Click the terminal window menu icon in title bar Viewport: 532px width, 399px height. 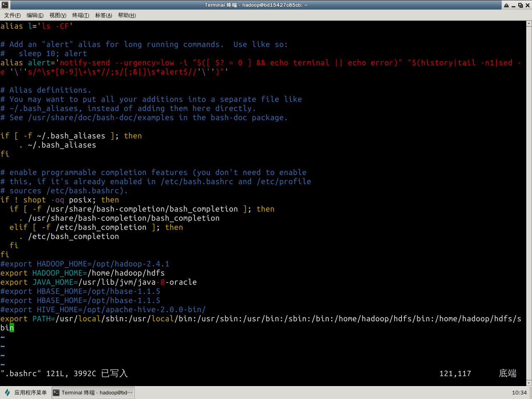(x=5, y=5)
